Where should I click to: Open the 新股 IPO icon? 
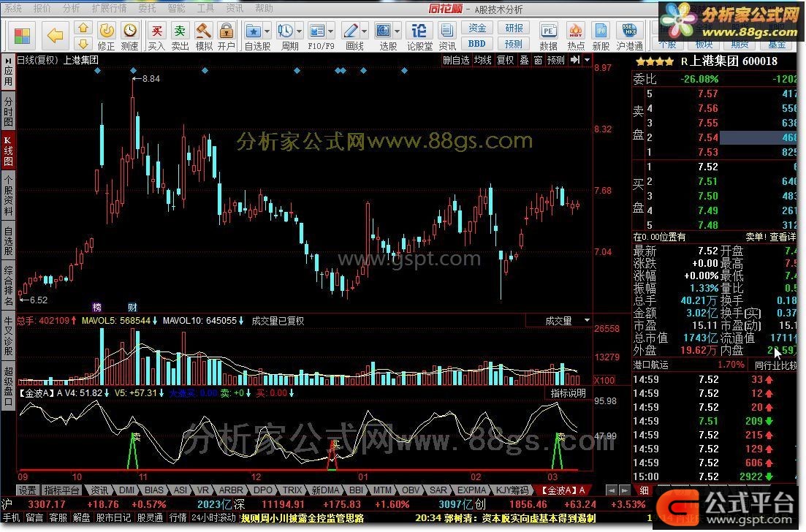(x=601, y=36)
